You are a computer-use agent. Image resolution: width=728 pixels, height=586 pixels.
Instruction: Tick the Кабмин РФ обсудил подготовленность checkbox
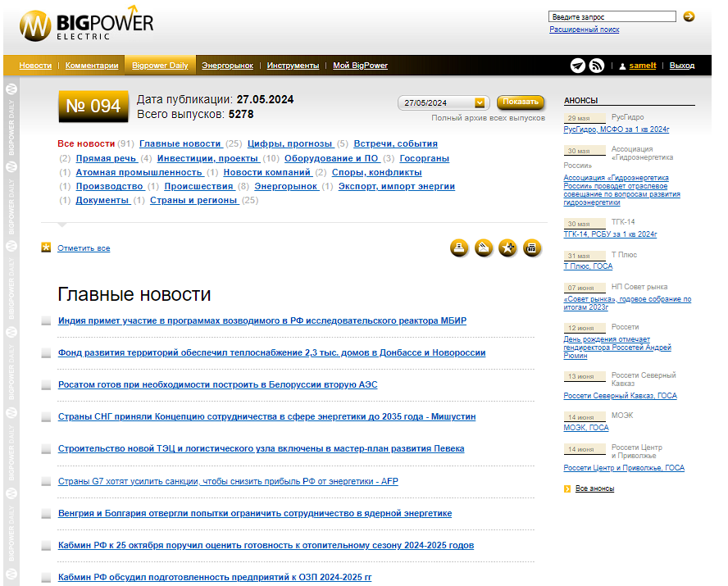46,577
